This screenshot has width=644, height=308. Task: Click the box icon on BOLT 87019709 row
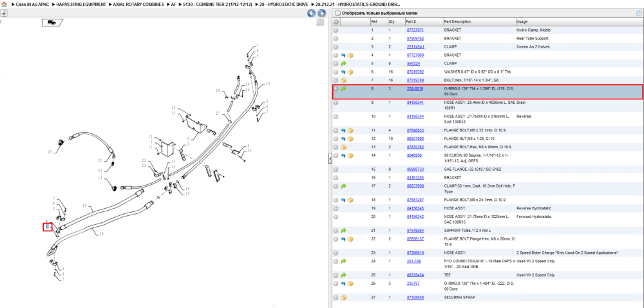pyautogui.click(x=343, y=81)
